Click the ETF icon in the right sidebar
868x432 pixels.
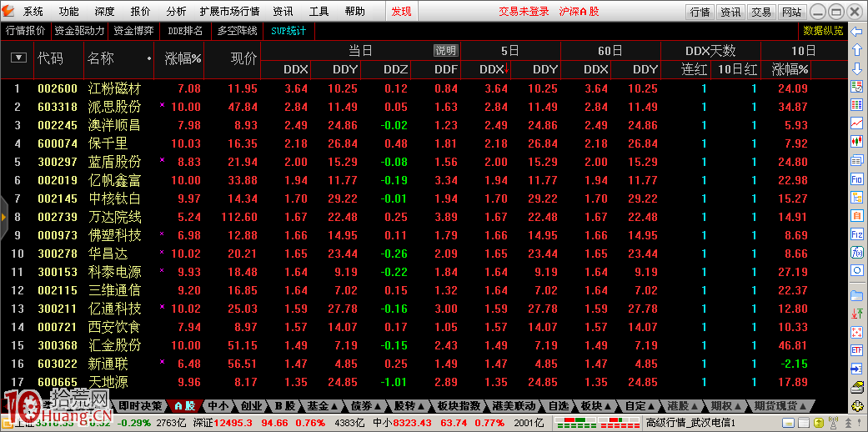pyautogui.click(x=857, y=350)
